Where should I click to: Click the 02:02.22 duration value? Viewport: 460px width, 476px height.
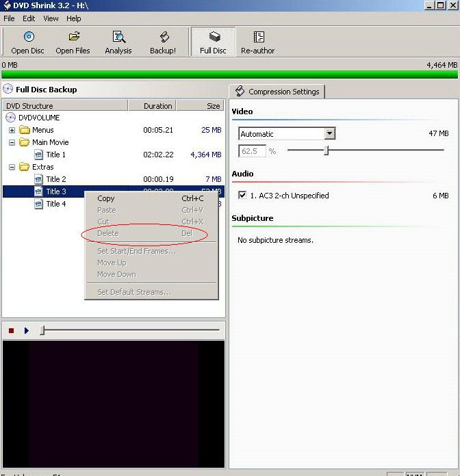pyautogui.click(x=158, y=155)
